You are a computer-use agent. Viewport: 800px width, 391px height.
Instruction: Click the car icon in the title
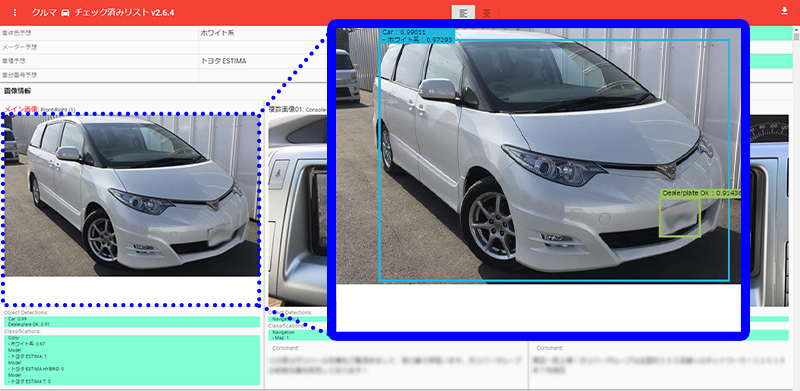point(65,12)
